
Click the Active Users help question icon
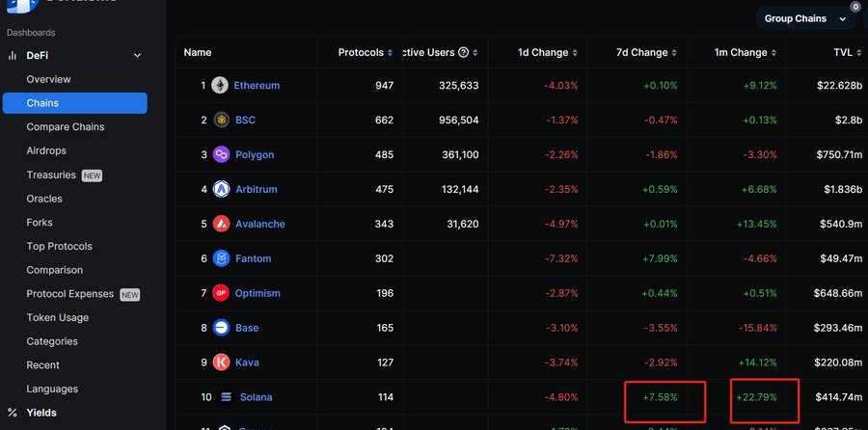pos(464,53)
